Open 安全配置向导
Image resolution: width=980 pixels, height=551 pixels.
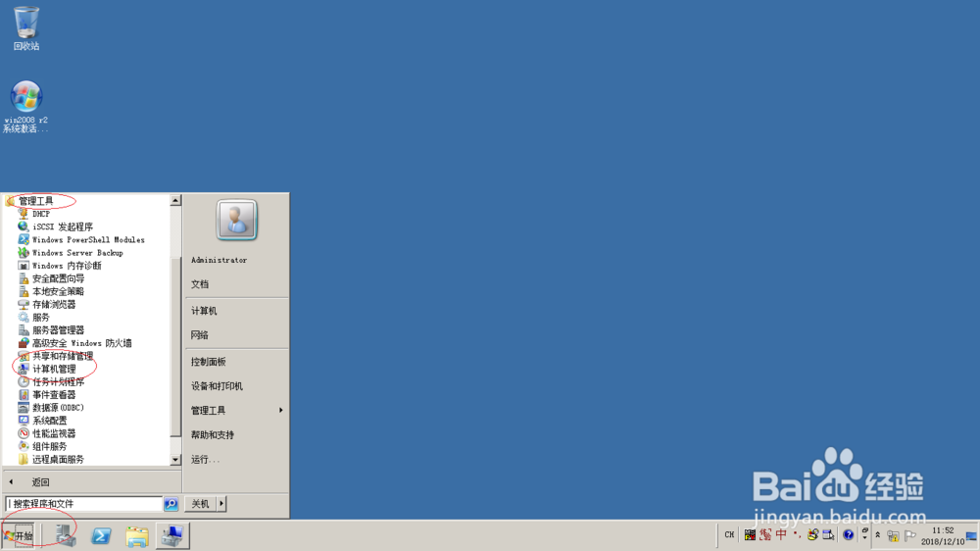coord(51,278)
